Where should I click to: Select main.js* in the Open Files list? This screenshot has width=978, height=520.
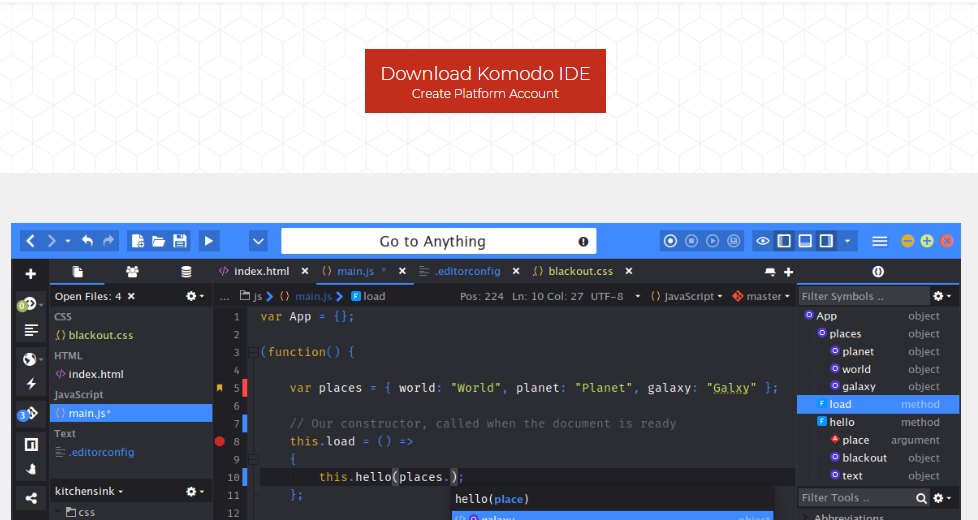click(131, 413)
